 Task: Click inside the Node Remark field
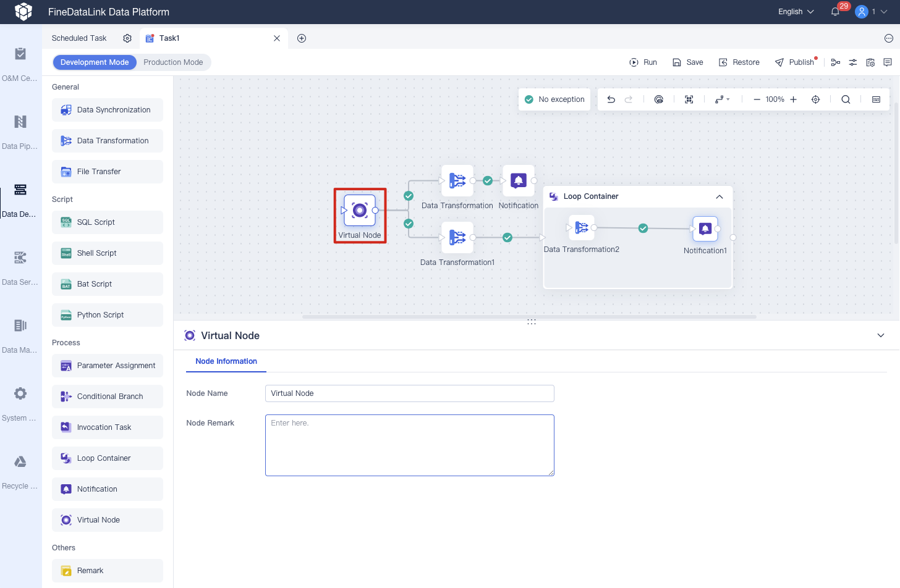coord(409,445)
